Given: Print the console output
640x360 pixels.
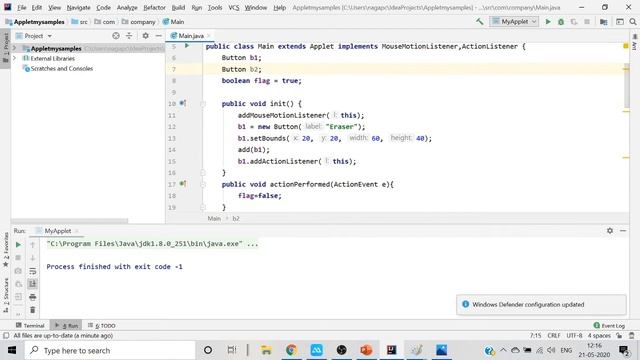Looking at the screenshot, I should [33, 297].
